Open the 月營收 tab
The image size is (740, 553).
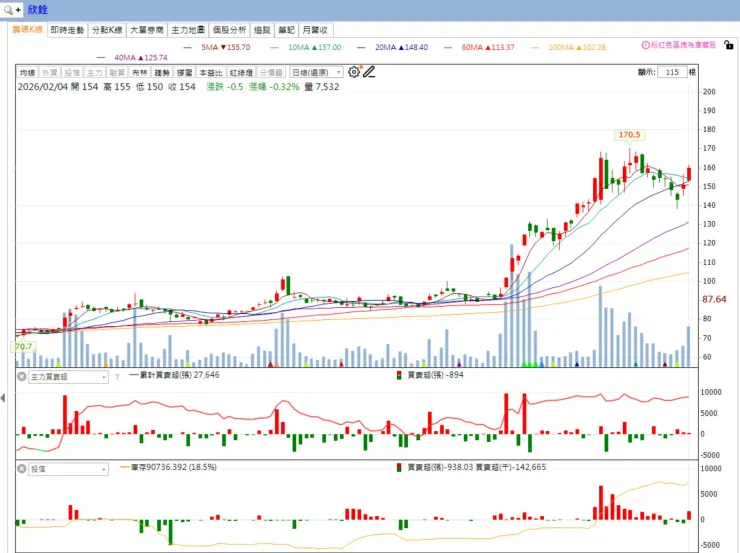(315, 30)
